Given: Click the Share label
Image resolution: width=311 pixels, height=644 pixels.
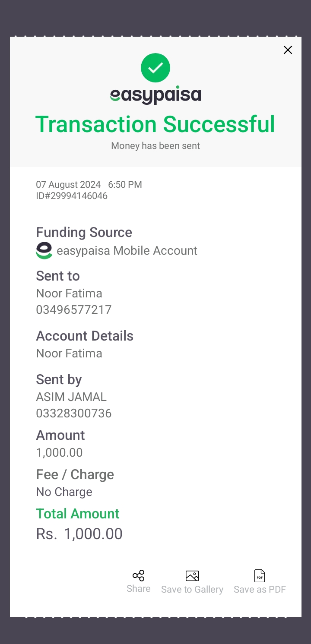Looking at the screenshot, I should tap(139, 589).
